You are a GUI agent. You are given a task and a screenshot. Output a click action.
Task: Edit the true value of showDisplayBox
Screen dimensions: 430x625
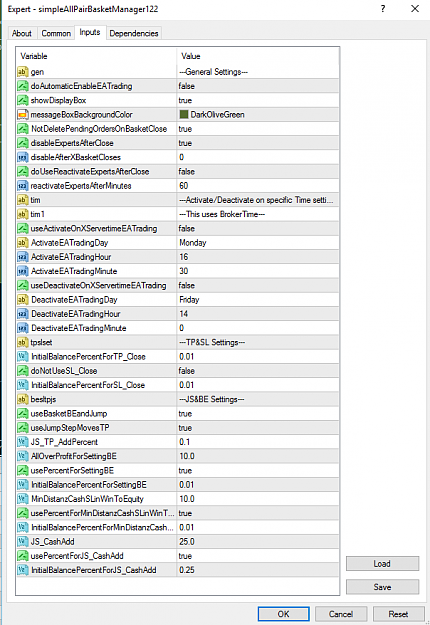[258, 100]
